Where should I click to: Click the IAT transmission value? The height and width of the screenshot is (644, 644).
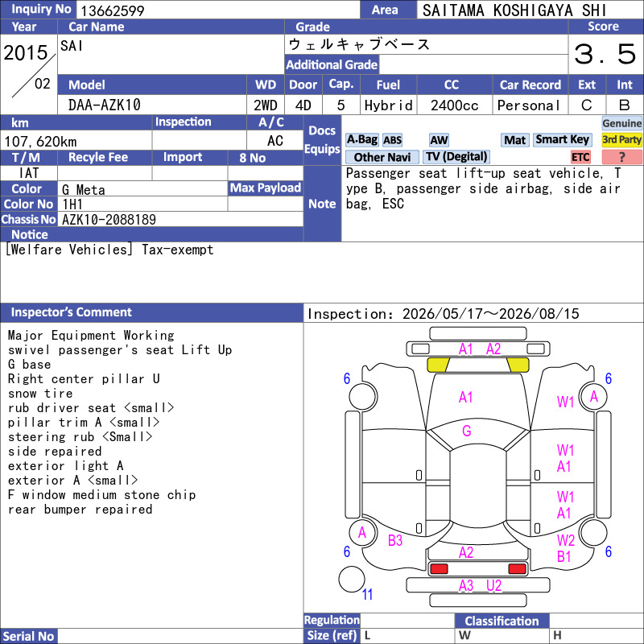coord(29,173)
